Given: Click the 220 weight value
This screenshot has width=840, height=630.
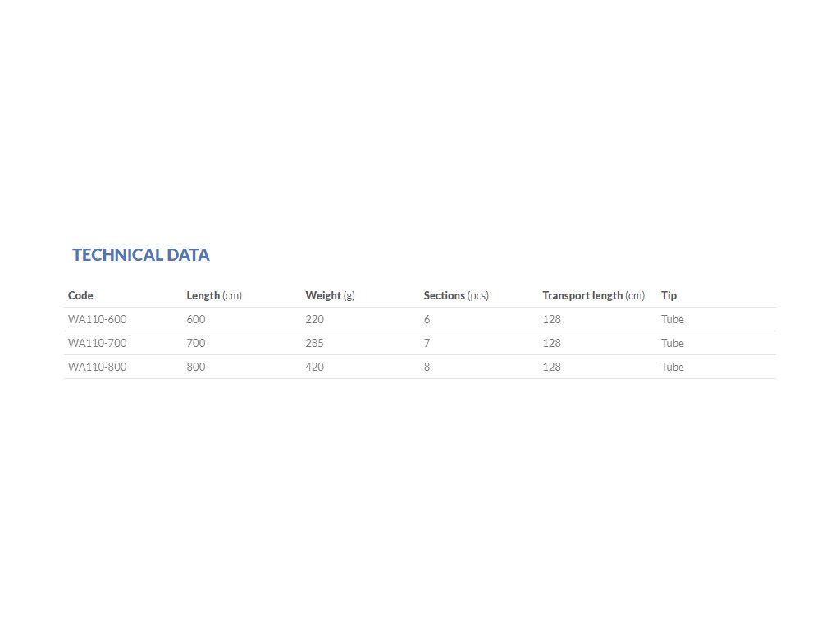Looking at the screenshot, I should [314, 319].
